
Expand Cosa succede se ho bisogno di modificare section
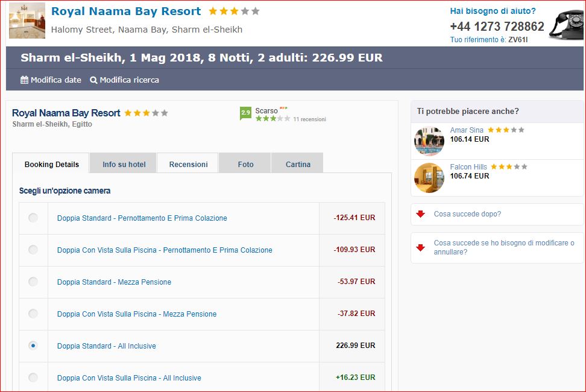(x=497, y=248)
